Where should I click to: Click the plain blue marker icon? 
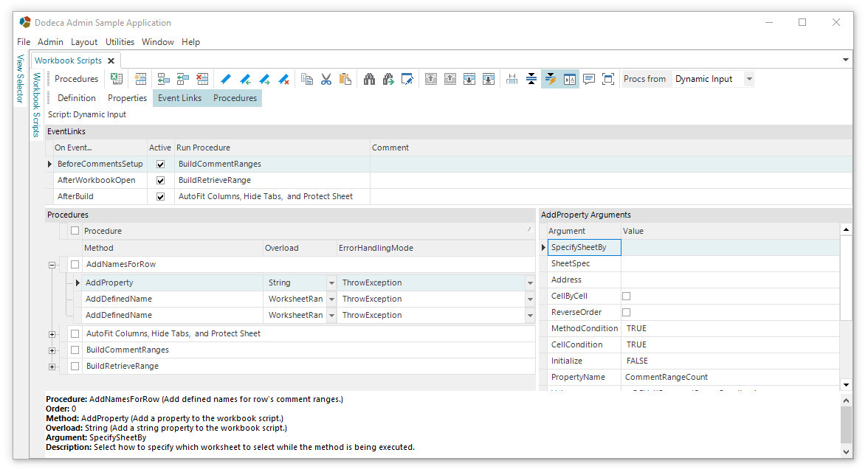tap(226, 79)
